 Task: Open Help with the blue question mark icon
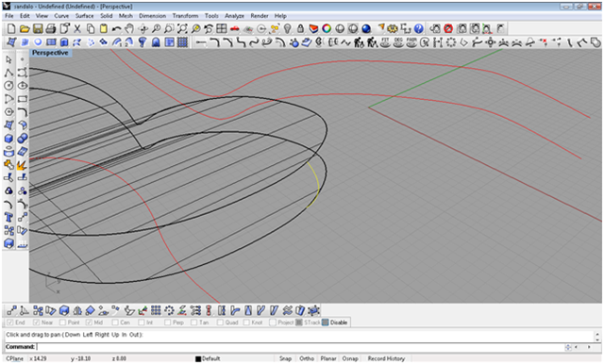[x=419, y=28]
